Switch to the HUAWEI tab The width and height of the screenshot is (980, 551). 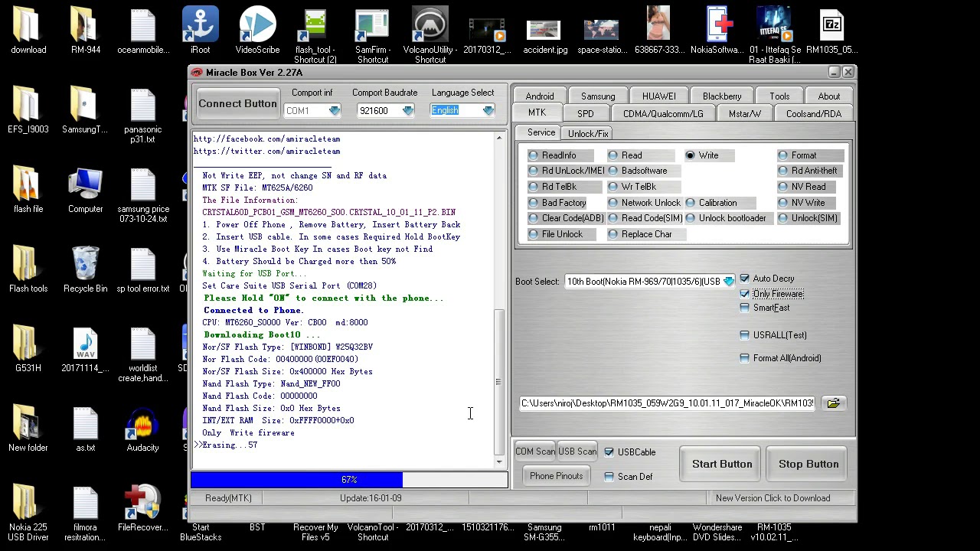[659, 96]
